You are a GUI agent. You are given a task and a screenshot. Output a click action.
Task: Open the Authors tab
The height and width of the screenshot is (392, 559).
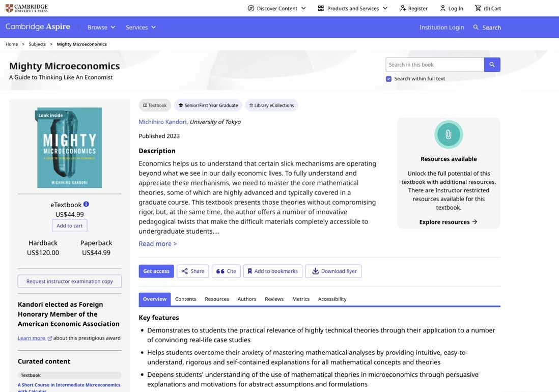247,299
